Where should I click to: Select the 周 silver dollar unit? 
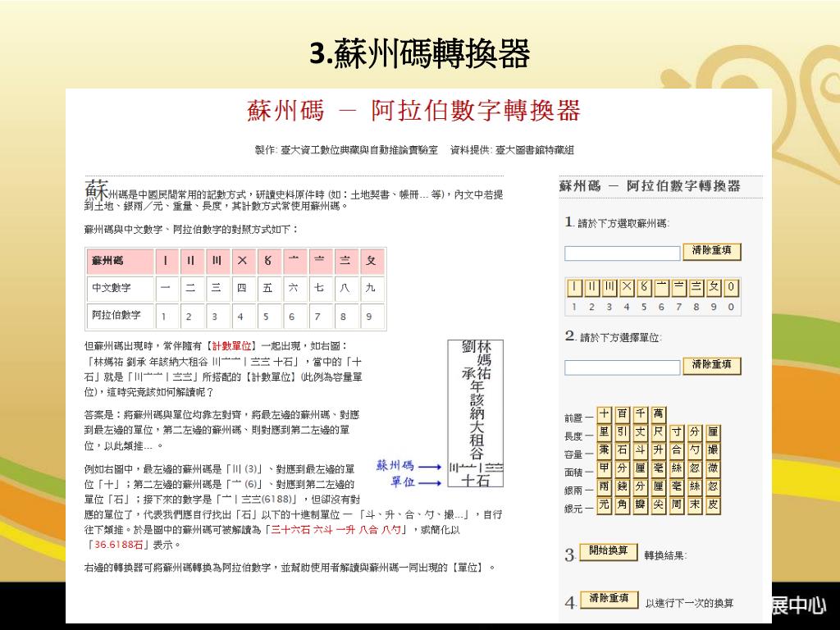pos(677,505)
